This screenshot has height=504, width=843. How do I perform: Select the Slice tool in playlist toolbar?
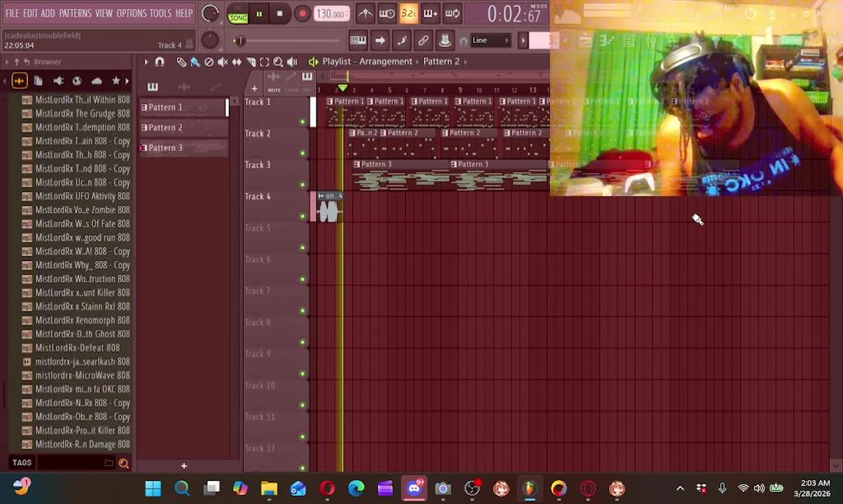tap(251, 62)
